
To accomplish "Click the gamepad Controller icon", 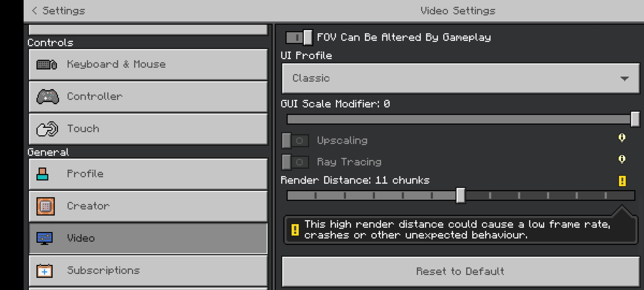I will (47, 97).
